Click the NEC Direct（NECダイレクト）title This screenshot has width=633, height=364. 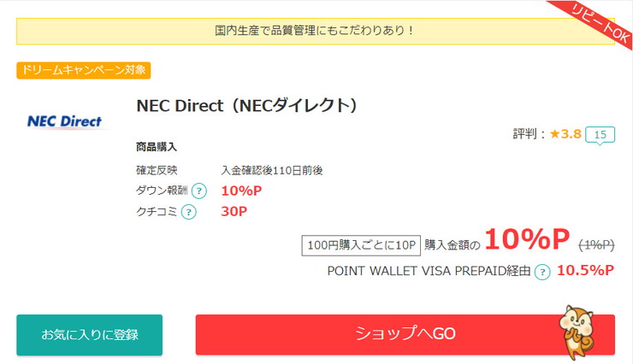pos(246,106)
